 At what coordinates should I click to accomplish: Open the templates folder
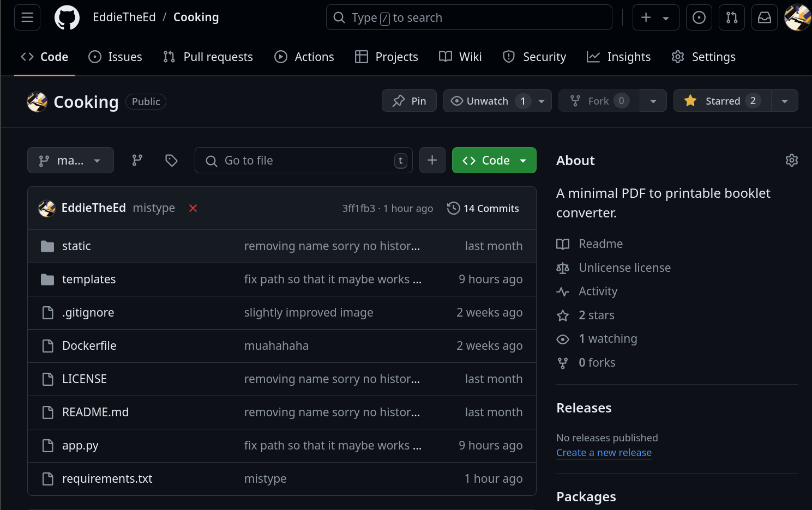[89, 280]
